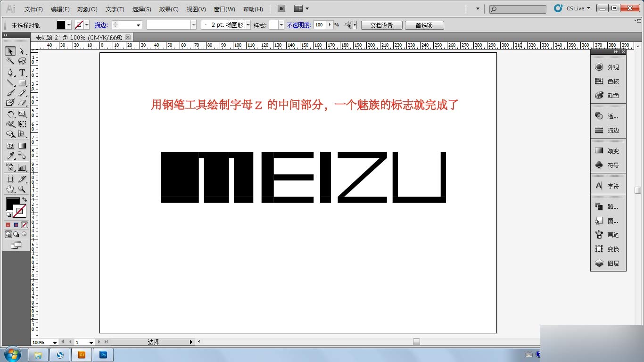Launch Adobe Bridge with Br button
This screenshot has height=362, width=644.
tap(281, 8)
